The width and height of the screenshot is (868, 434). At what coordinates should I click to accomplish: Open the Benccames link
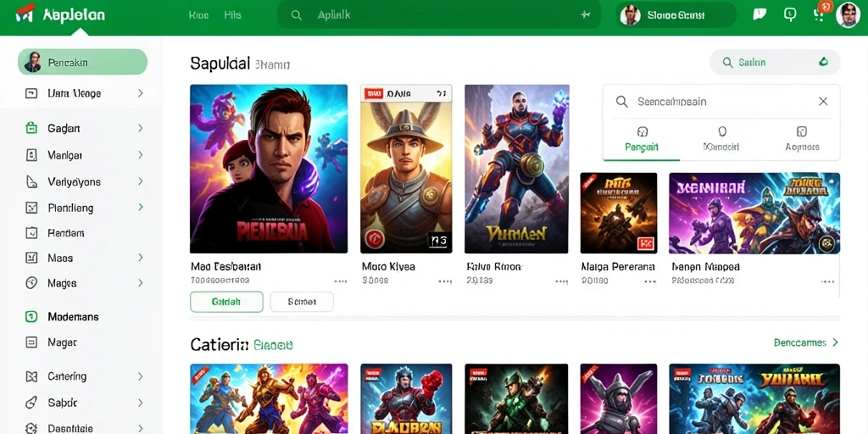coord(806,342)
